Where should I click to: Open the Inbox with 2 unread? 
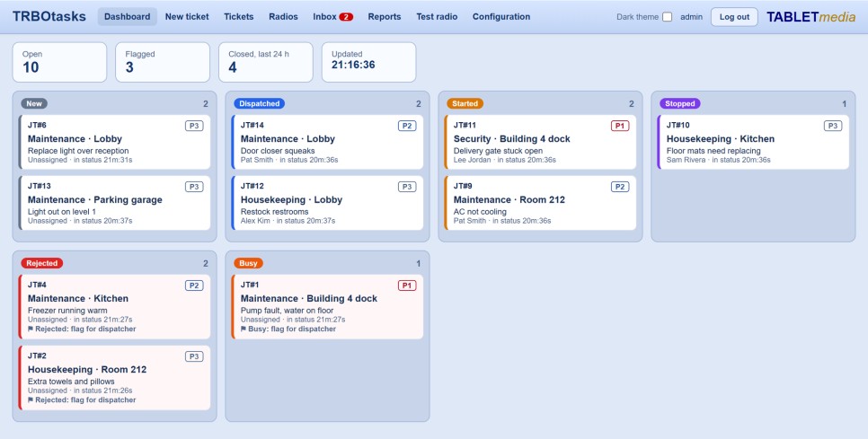332,16
